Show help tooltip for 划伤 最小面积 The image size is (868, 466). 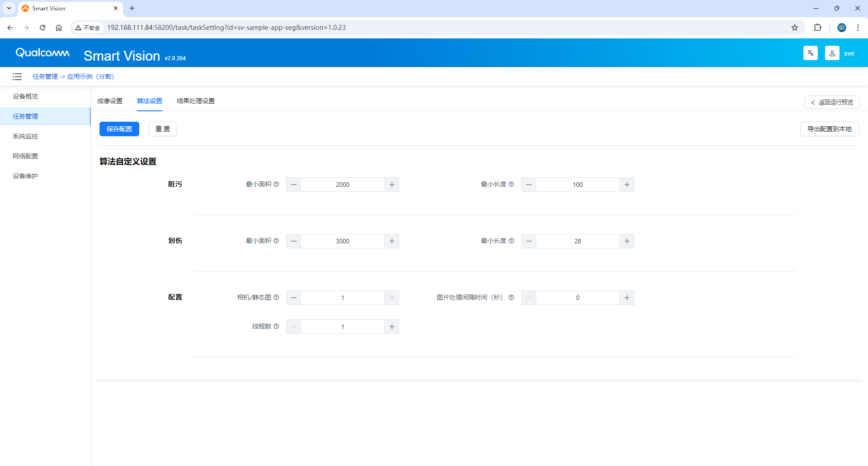[x=276, y=241]
